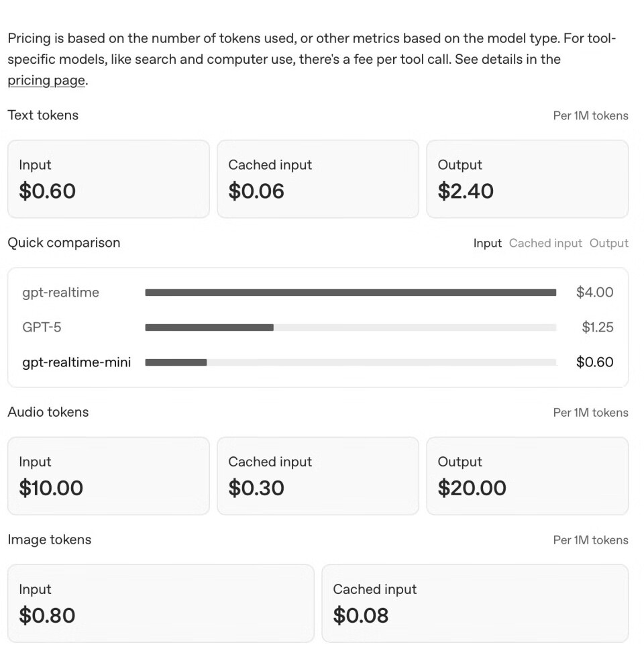644x655 pixels.
Task: Click the GPT-5 model name
Action: click(42, 327)
